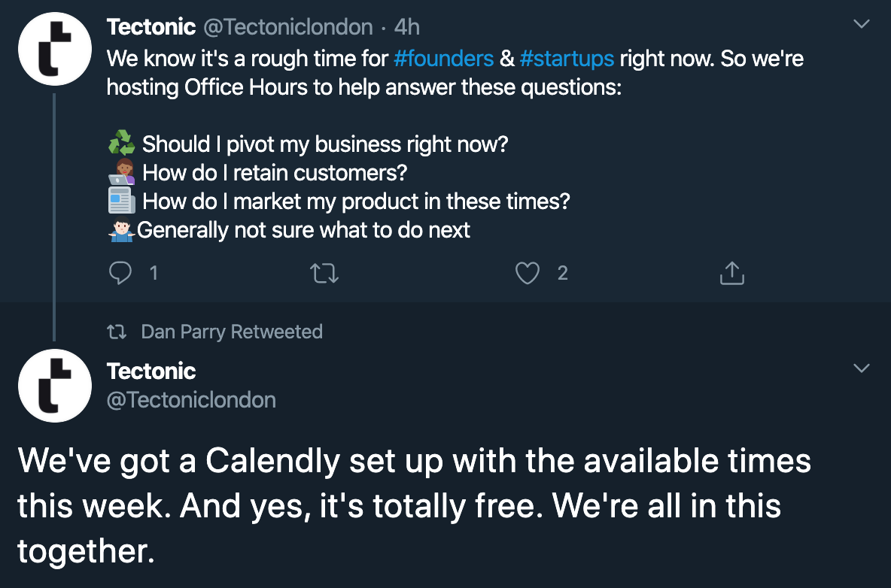Click the recycling emoji next to the pivot question
This screenshot has height=588, width=891.
point(122,143)
